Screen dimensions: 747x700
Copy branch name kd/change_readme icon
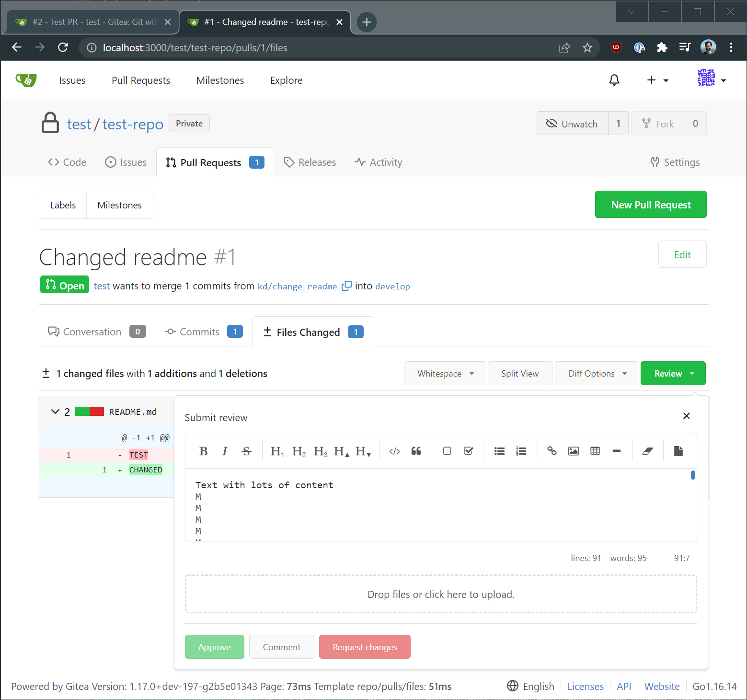pyautogui.click(x=346, y=286)
